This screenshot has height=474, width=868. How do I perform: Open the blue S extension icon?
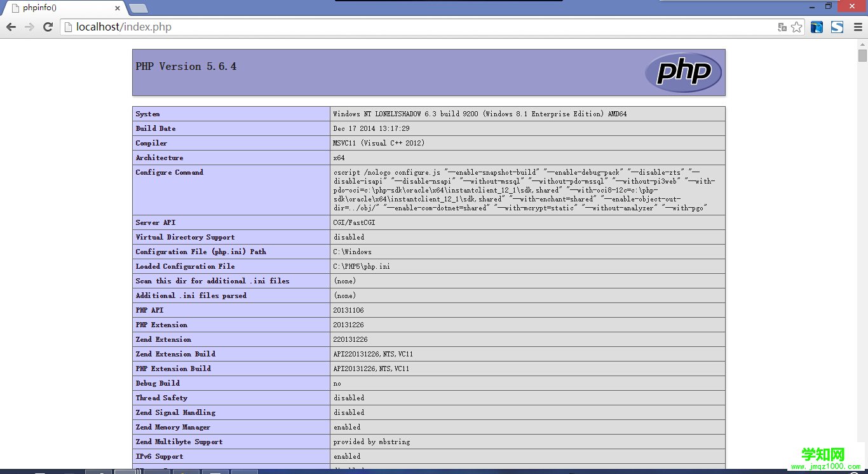pos(837,27)
